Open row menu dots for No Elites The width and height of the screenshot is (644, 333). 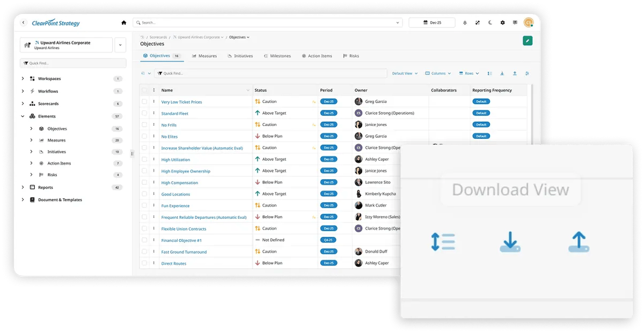pos(154,136)
